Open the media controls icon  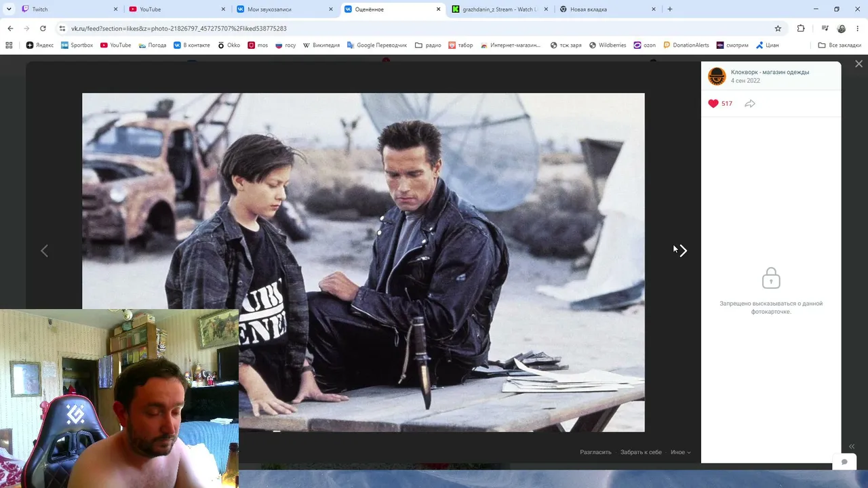825,28
